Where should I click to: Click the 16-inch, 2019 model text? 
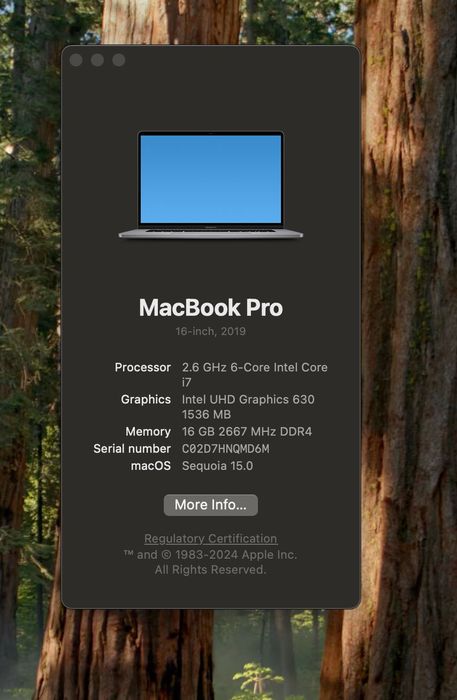pyautogui.click(x=211, y=331)
